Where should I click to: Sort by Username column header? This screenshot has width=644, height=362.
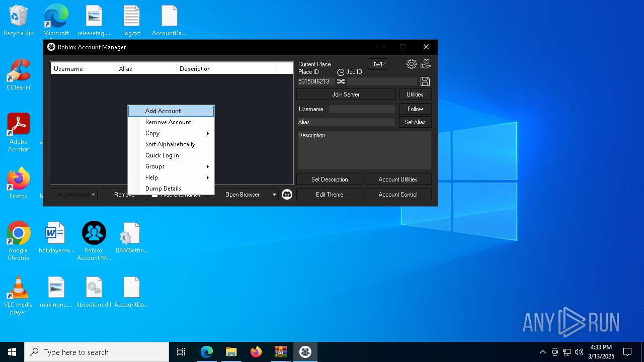[x=83, y=68]
